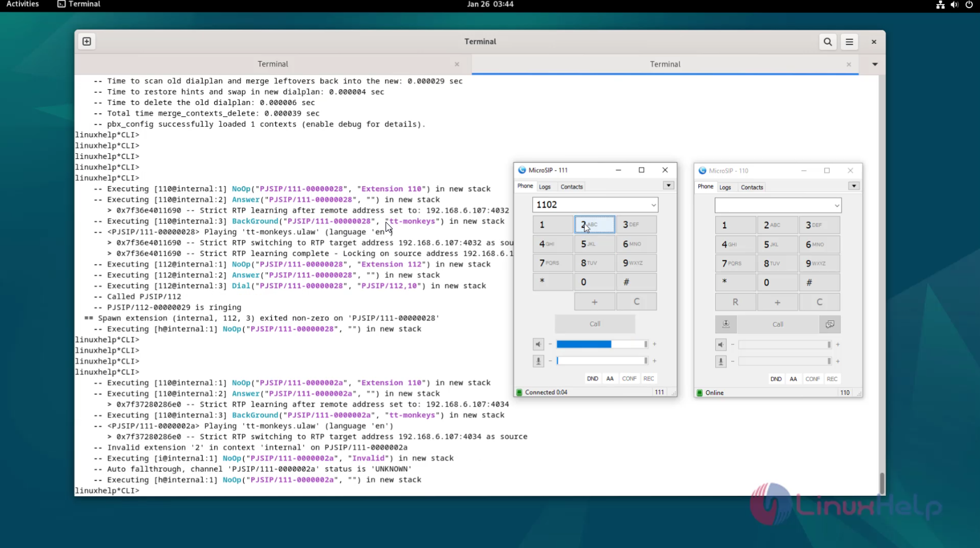
Task: Toggle DND in MicroSIP 110
Action: point(776,379)
